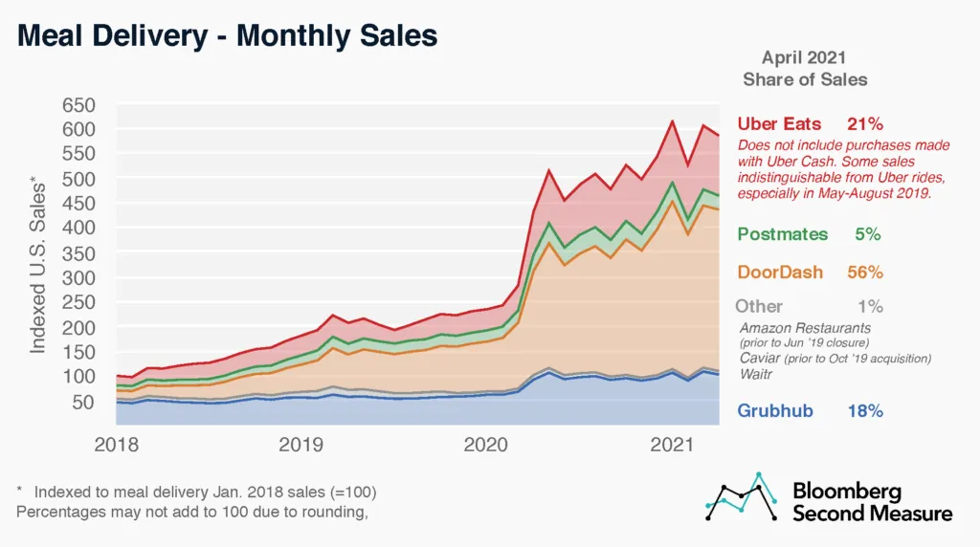Click the '2021' x-axis label
The height and width of the screenshot is (547, 980).
click(x=672, y=445)
